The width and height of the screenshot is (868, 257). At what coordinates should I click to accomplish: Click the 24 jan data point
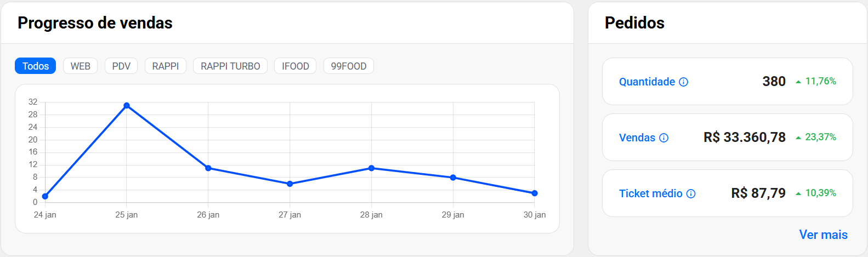pyautogui.click(x=45, y=196)
